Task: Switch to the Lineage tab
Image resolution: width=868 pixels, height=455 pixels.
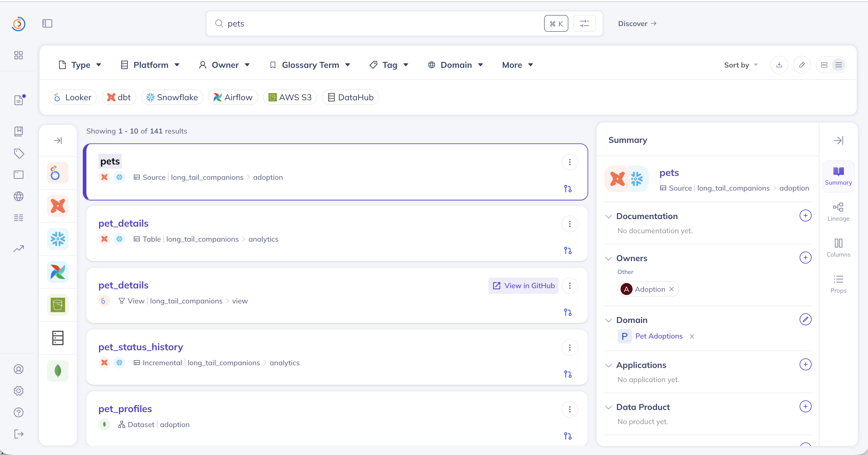Action: coord(838,212)
